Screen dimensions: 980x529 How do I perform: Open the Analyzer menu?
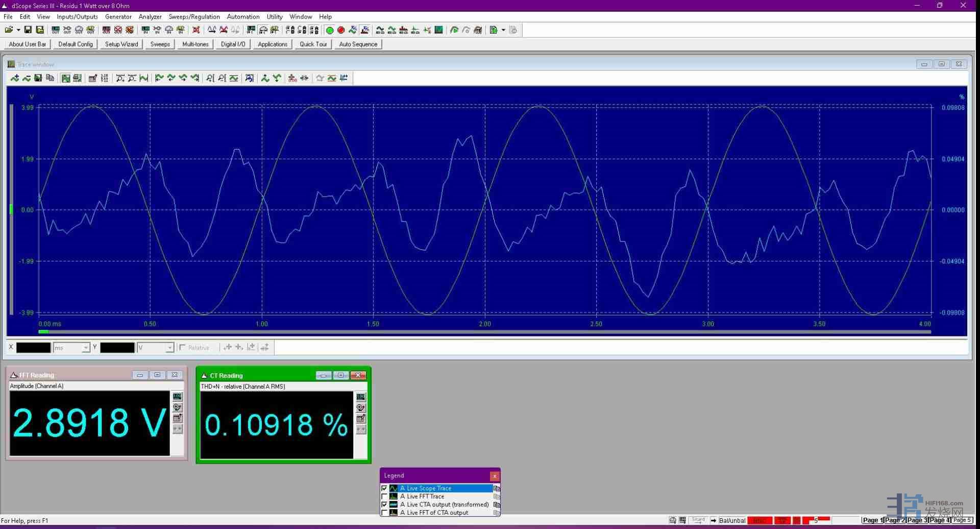tap(150, 17)
